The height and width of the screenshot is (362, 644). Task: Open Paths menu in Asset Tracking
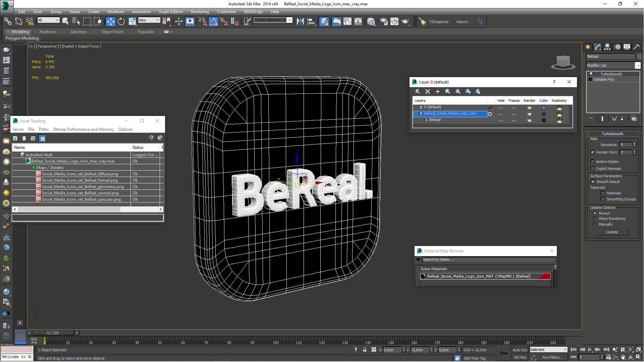coord(44,129)
